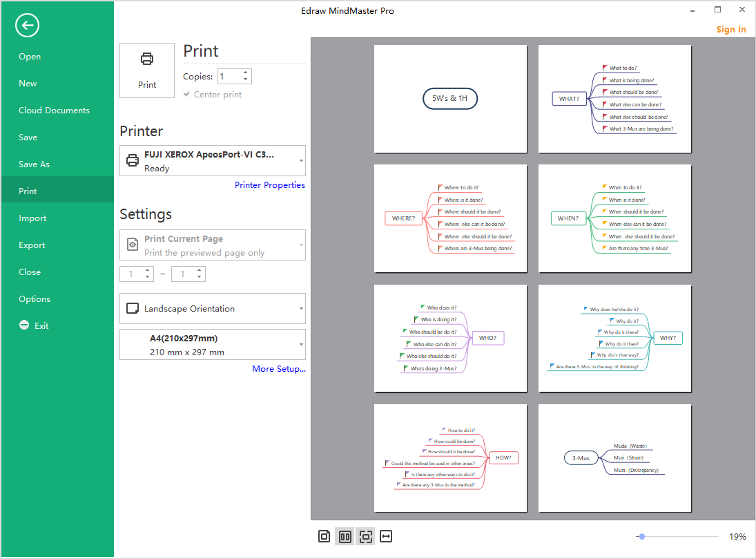Increase the copies count with up arrow
This screenshot has height=559, width=756.
point(246,73)
